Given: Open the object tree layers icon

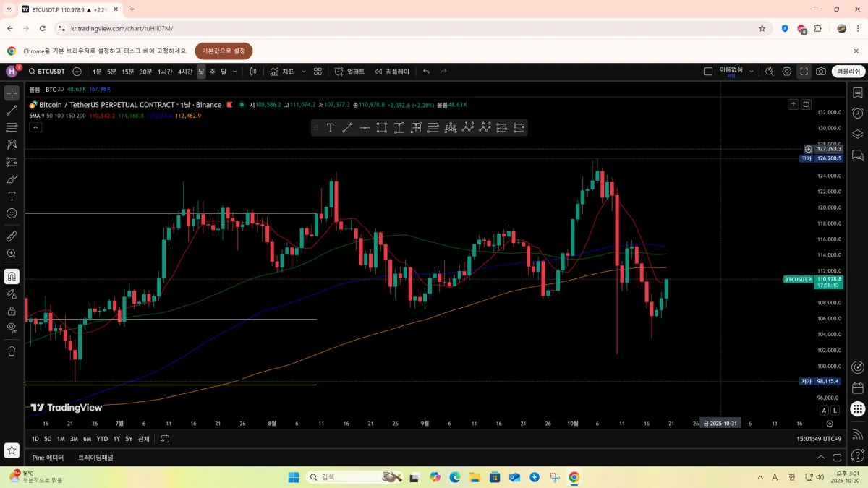Looking at the screenshot, I should (858, 134).
